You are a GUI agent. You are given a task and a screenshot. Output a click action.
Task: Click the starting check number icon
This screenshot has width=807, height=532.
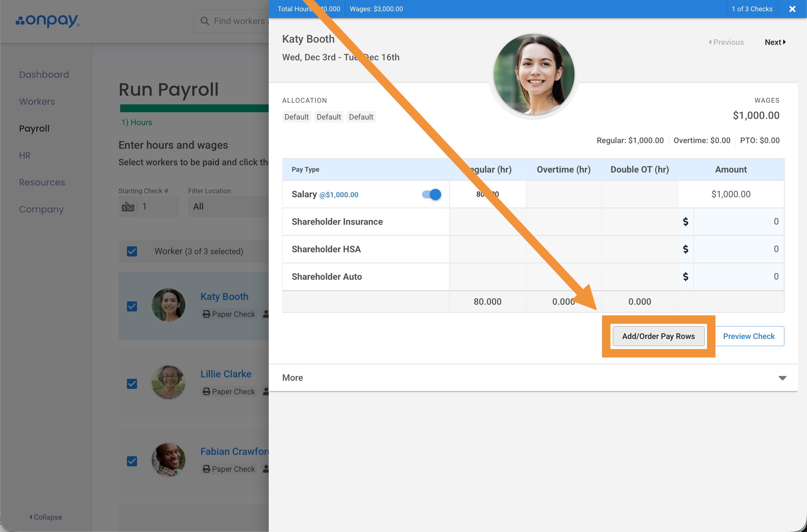128,206
